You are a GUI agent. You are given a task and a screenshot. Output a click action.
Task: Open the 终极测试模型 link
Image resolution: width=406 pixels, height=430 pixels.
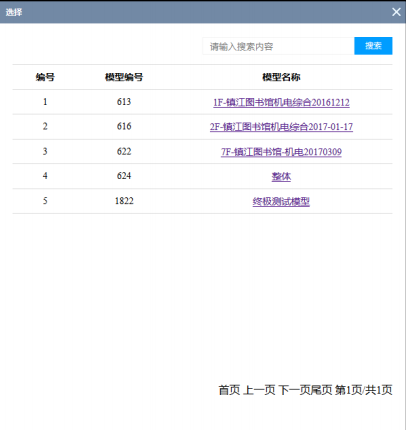pyautogui.click(x=281, y=201)
